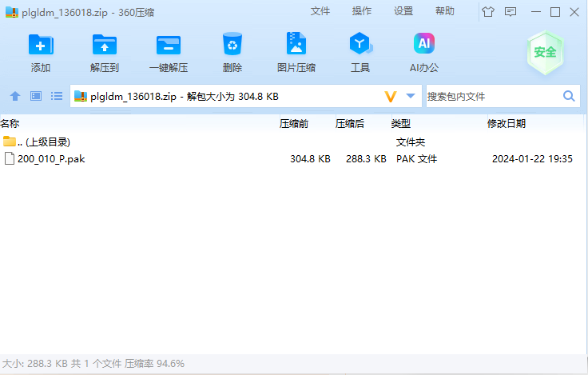Sort by the 名称 column header
588x375 pixels.
pos(10,123)
